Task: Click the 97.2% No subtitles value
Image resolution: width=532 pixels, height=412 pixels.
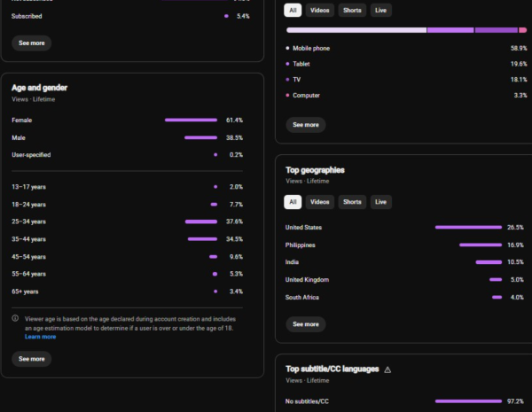Action: point(515,401)
